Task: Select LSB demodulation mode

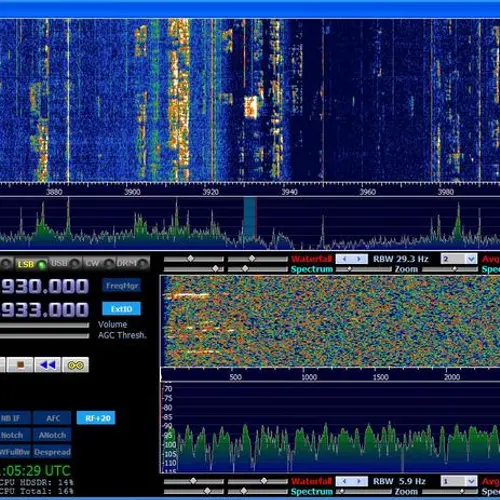Action: 31,264
